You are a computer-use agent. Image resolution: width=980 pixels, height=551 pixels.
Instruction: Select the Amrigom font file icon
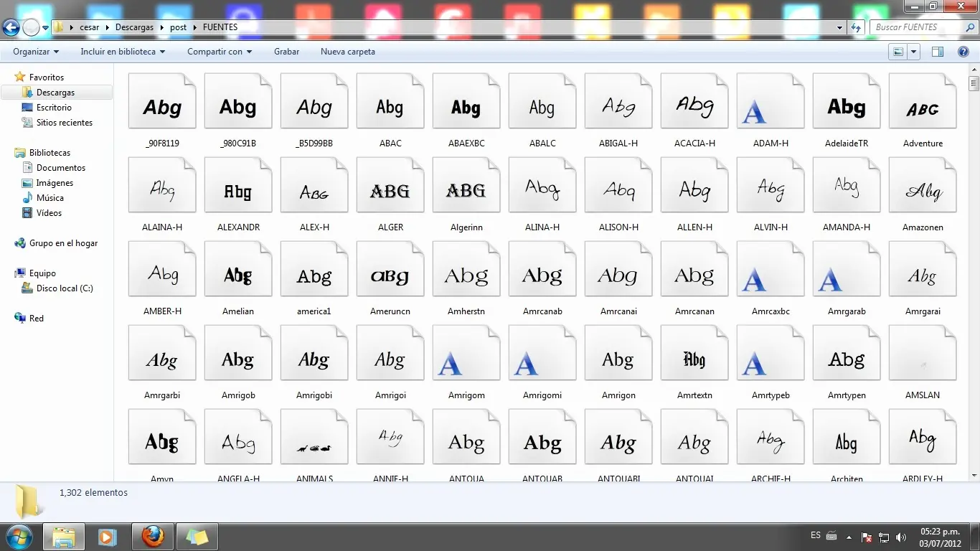[x=466, y=353]
